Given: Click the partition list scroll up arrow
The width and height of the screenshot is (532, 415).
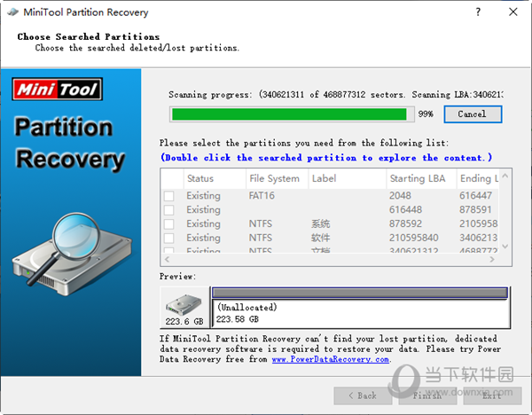Looking at the screenshot, I should pos(505,176).
